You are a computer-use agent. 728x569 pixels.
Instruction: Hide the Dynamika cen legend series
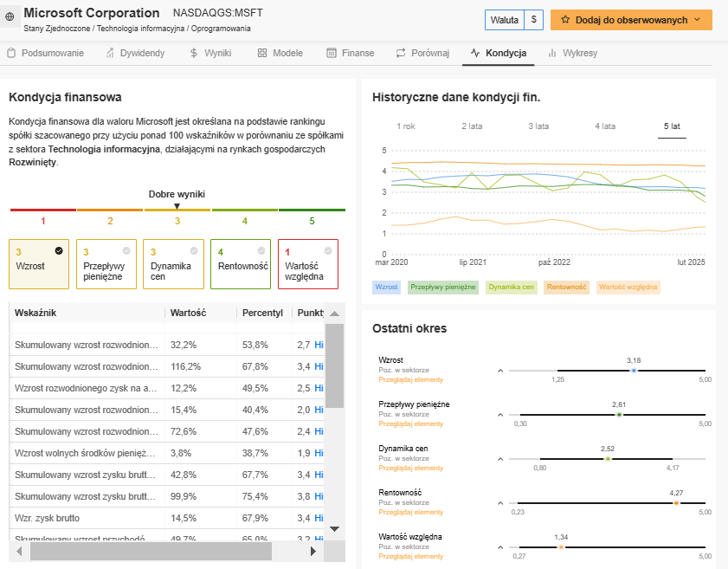point(512,287)
